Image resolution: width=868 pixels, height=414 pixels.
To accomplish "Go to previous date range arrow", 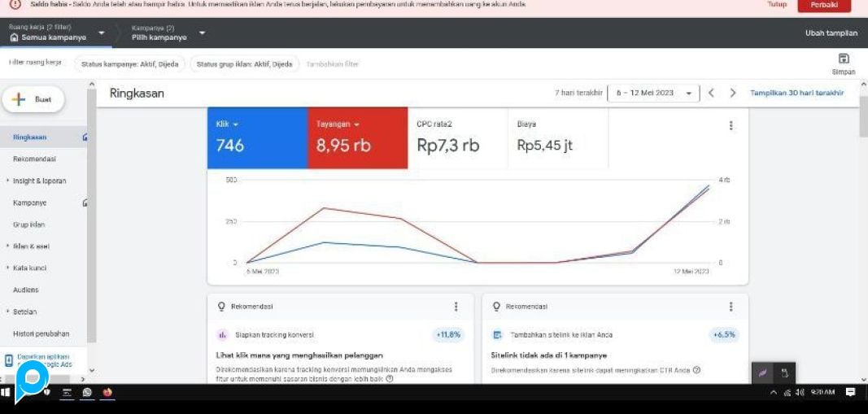I will 711,93.
